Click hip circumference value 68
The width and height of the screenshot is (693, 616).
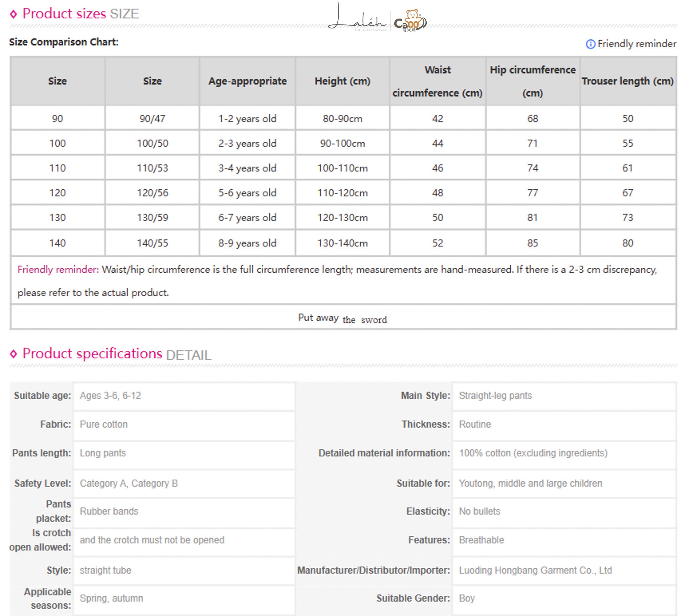[x=533, y=119]
